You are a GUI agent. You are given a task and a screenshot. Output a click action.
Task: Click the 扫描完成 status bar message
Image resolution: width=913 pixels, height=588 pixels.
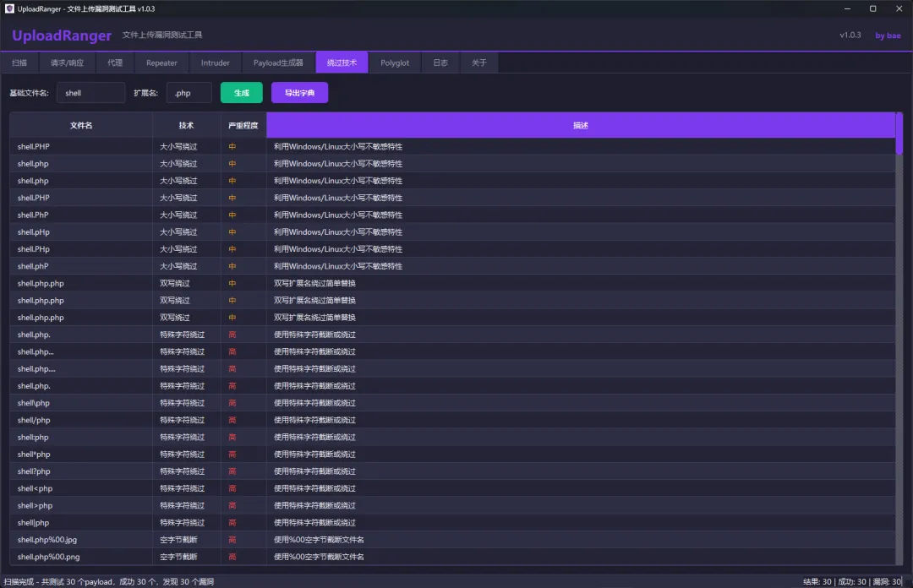pos(109,581)
